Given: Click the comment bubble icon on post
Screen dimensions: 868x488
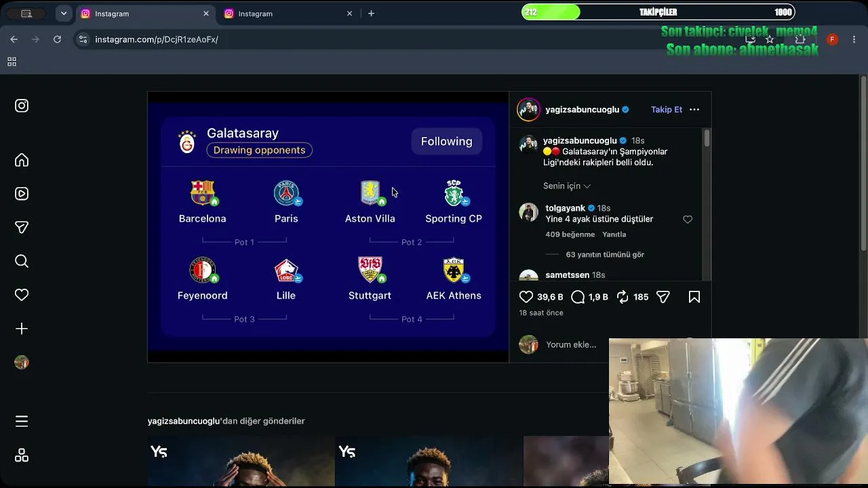Looking at the screenshot, I should coord(578,297).
